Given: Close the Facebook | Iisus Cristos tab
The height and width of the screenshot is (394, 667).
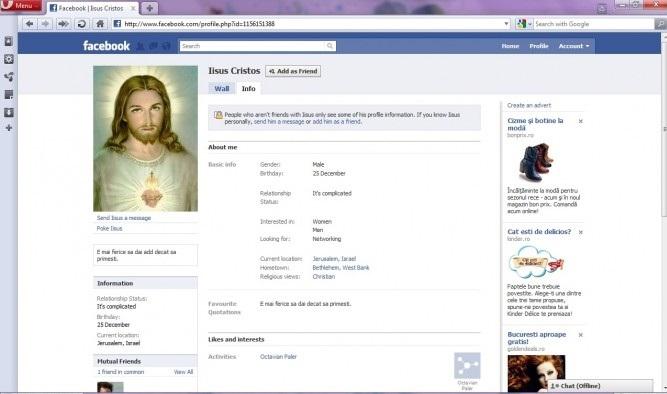Looking at the screenshot, I should point(133,8).
